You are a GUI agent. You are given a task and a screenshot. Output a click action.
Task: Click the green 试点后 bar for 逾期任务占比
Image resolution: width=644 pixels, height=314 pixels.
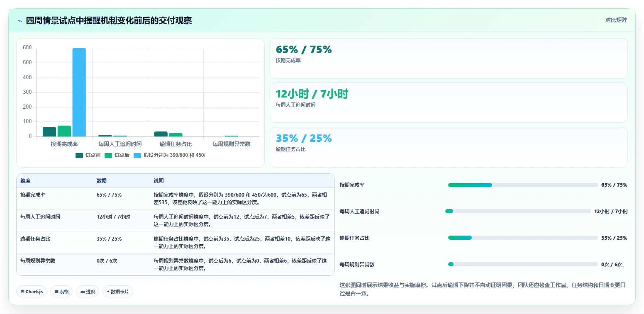[176, 135]
